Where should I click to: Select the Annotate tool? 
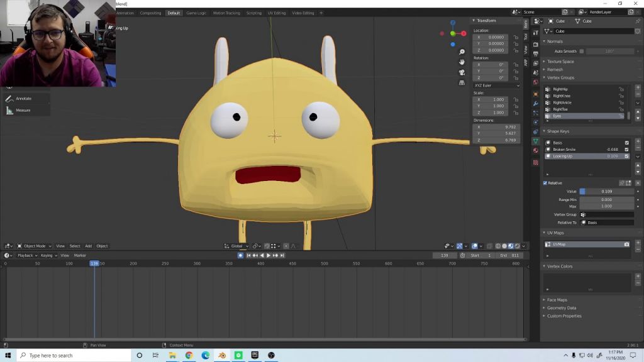[23, 99]
